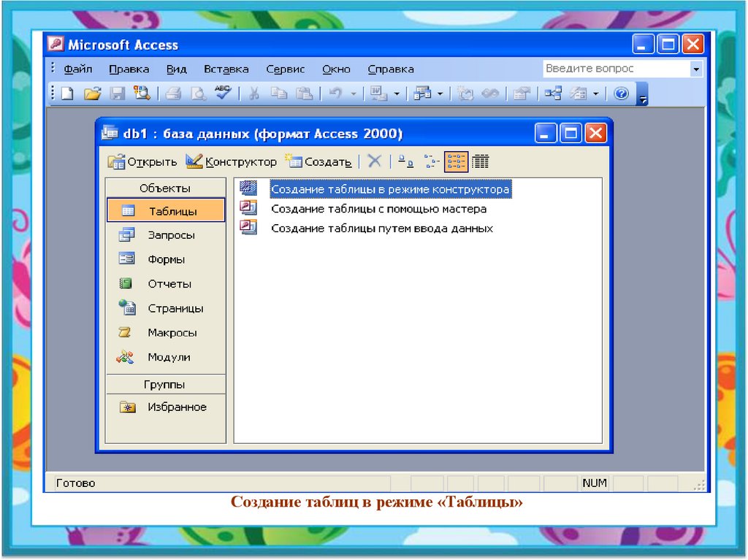Viewport: 748px width, 560px height.
Task: Click the Группы group header
Action: coord(165,384)
